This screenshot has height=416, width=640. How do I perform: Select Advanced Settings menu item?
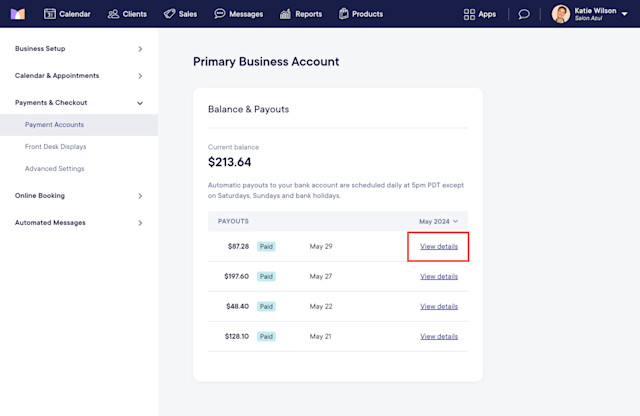click(54, 169)
